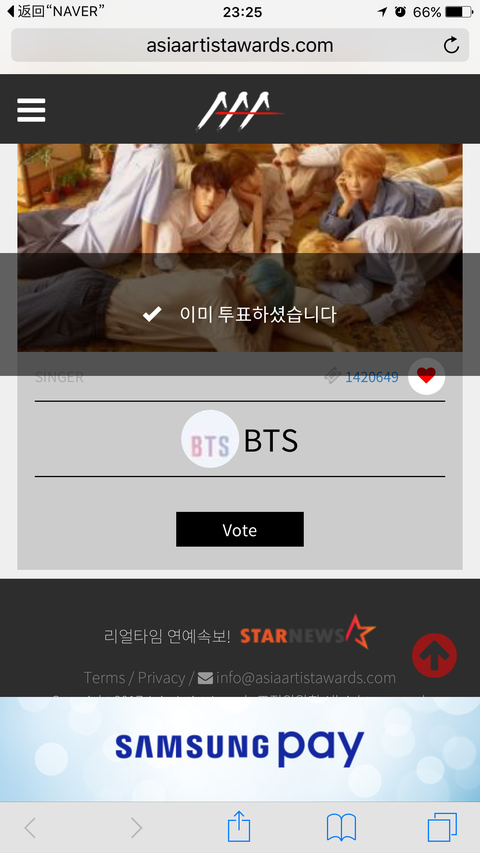Viewport: 480px width, 853px height.
Task: Go forward to the next page
Action: pyautogui.click(x=136, y=828)
